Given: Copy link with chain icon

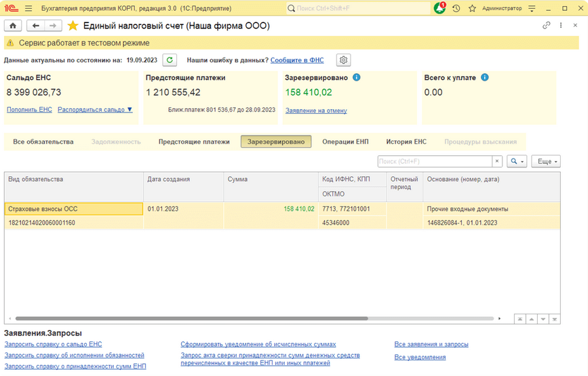Looking at the screenshot, I should [547, 25].
